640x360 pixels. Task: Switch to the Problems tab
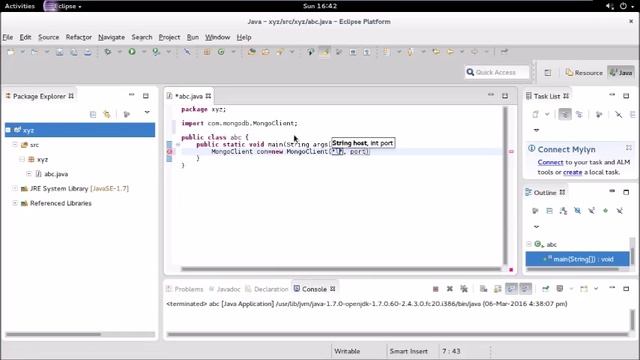[x=185, y=289]
